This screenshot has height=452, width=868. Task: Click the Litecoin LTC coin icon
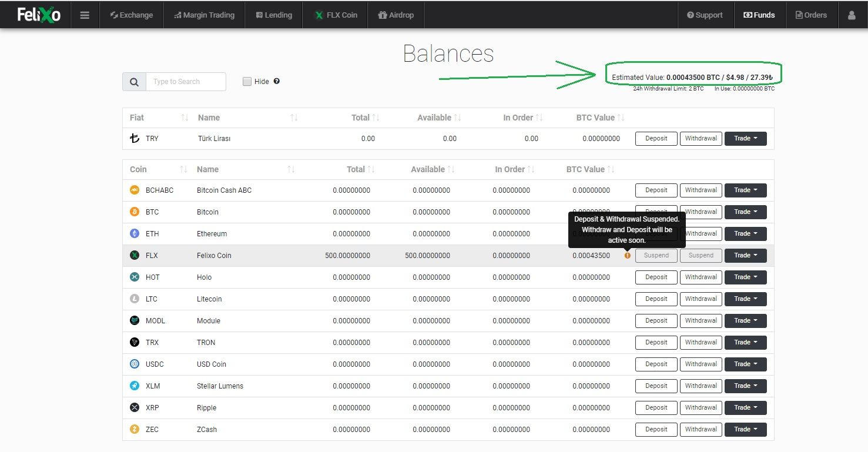pyautogui.click(x=135, y=299)
